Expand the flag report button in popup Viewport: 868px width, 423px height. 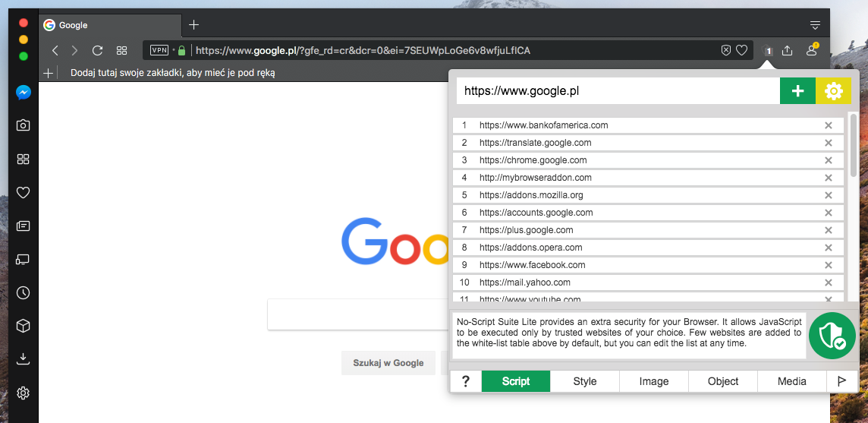coord(841,381)
